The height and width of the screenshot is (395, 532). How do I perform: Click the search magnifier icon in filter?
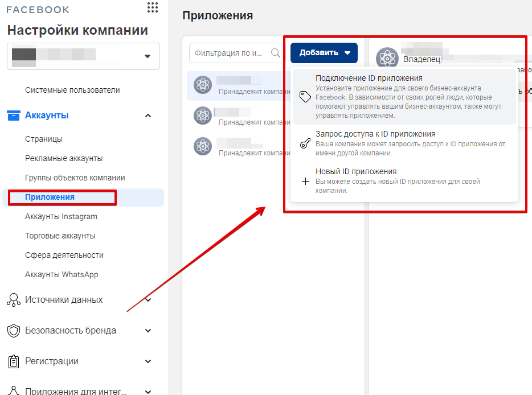click(x=276, y=53)
